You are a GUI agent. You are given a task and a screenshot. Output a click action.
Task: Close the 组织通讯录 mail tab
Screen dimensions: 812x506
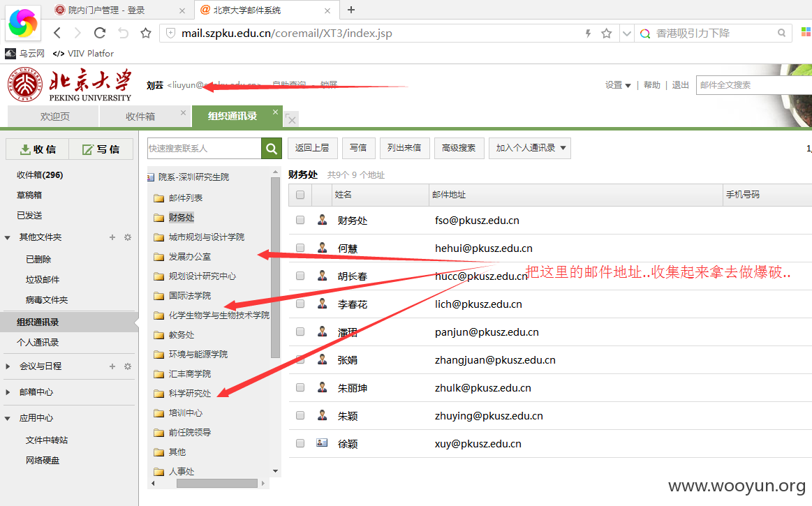point(276,112)
